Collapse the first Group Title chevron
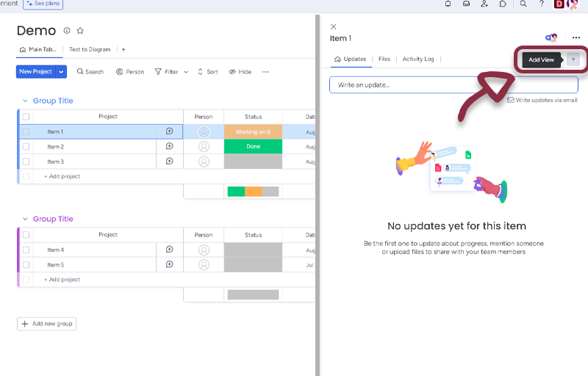 tap(25, 101)
